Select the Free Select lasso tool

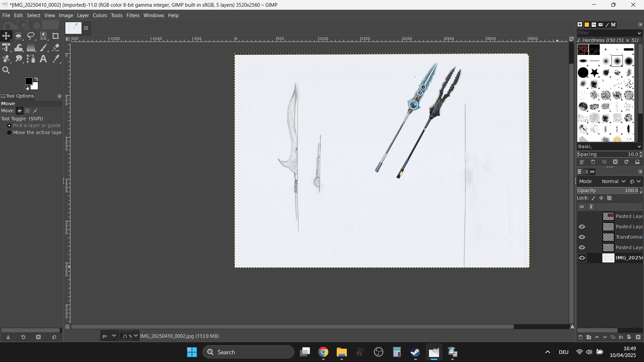point(31,36)
